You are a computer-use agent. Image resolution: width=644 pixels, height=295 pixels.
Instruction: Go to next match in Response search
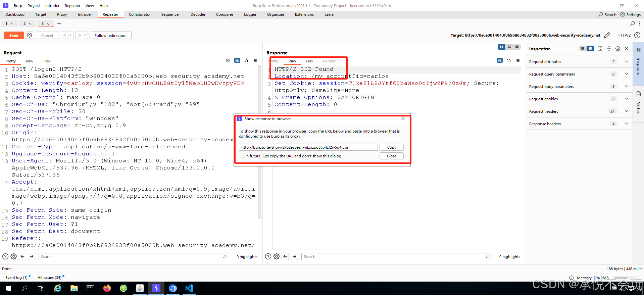click(x=294, y=256)
